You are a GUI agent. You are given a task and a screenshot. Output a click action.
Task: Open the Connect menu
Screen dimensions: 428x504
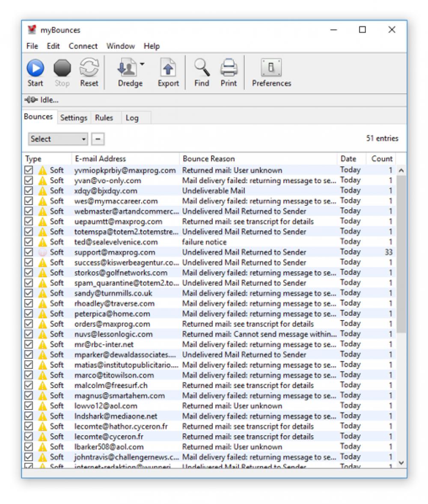83,46
